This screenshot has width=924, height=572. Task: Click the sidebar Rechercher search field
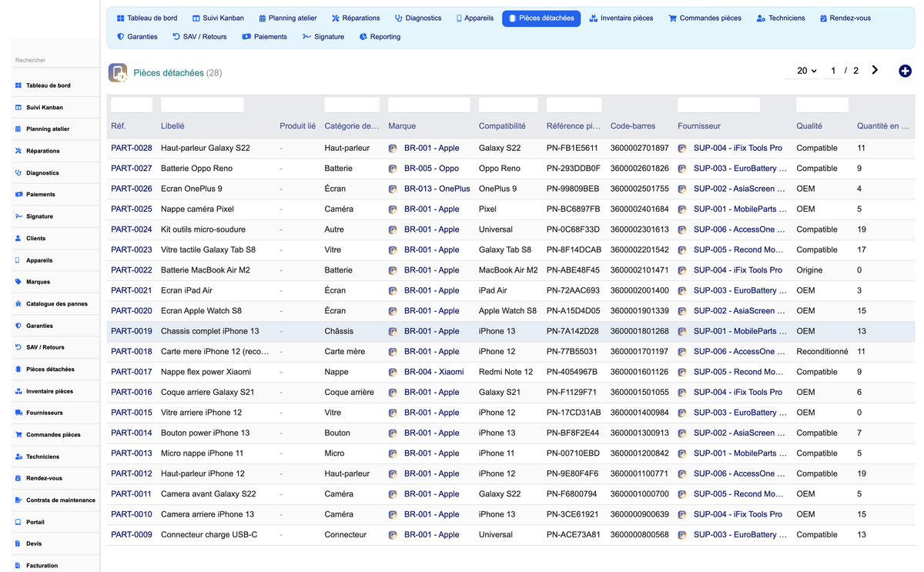[55, 60]
